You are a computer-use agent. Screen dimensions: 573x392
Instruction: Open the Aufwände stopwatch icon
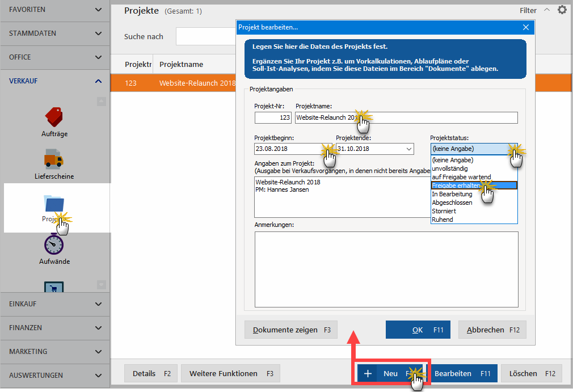click(x=54, y=244)
